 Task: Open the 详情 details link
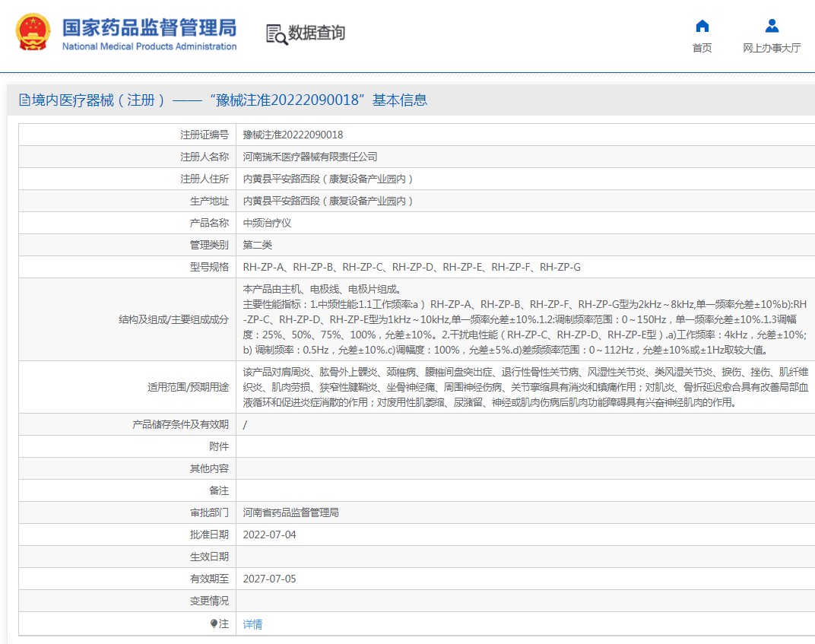click(252, 623)
